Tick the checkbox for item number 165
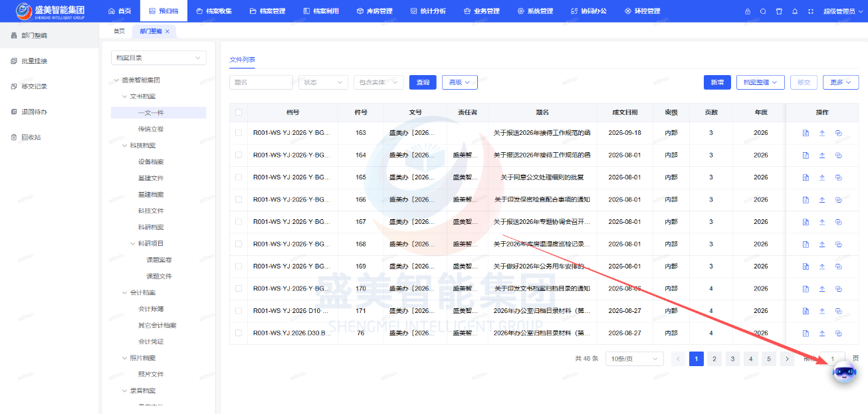The height and width of the screenshot is (414, 868). pyautogui.click(x=239, y=177)
